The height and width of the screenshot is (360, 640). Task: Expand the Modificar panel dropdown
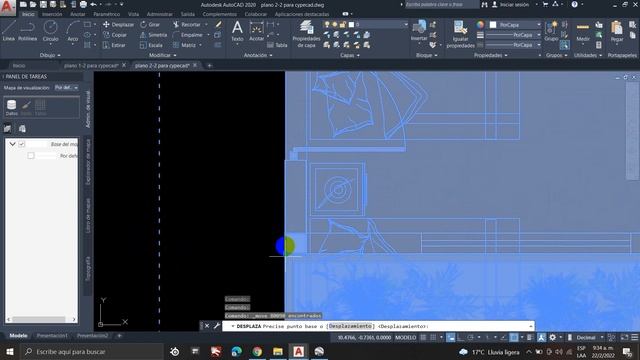coord(162,55)
